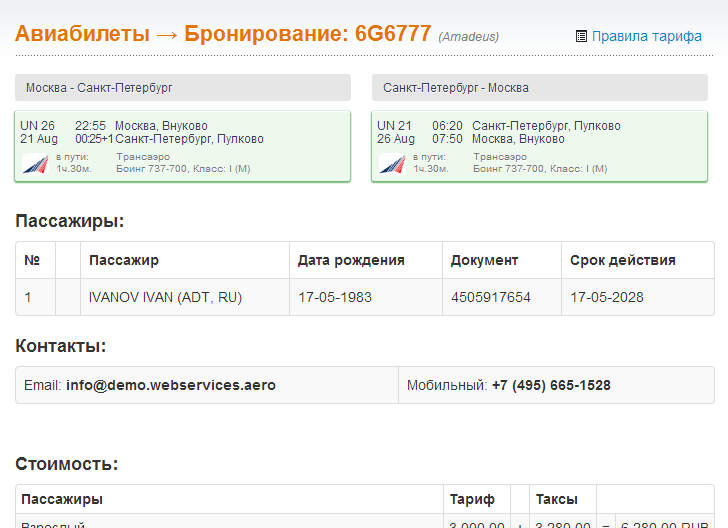The height and width of the screenshot is (528, 728).
Task: Click the (Amadeus) label
Action: (468, 37)
